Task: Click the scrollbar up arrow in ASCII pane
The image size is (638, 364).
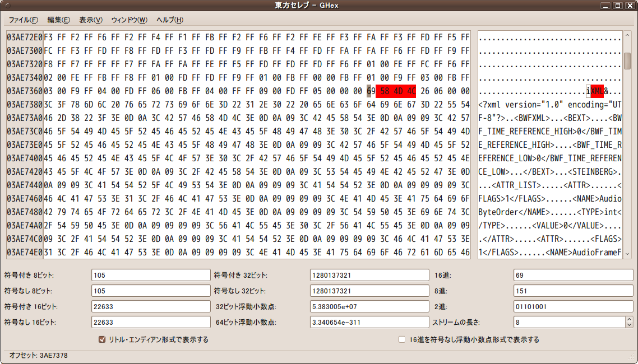Action: tap(627, 35)
